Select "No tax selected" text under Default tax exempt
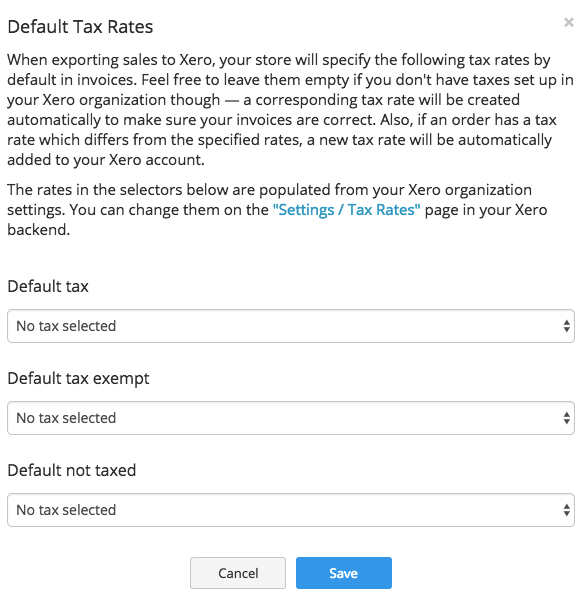 (66, 418)
